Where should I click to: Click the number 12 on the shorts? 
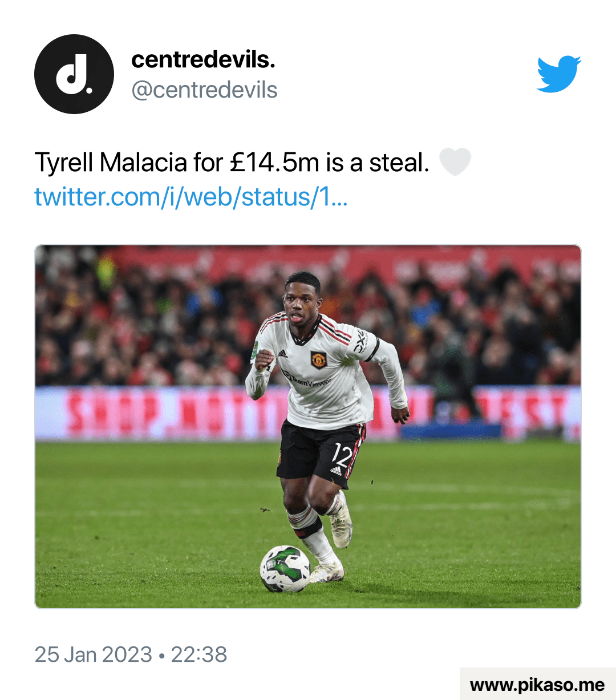tap(342, 456)
